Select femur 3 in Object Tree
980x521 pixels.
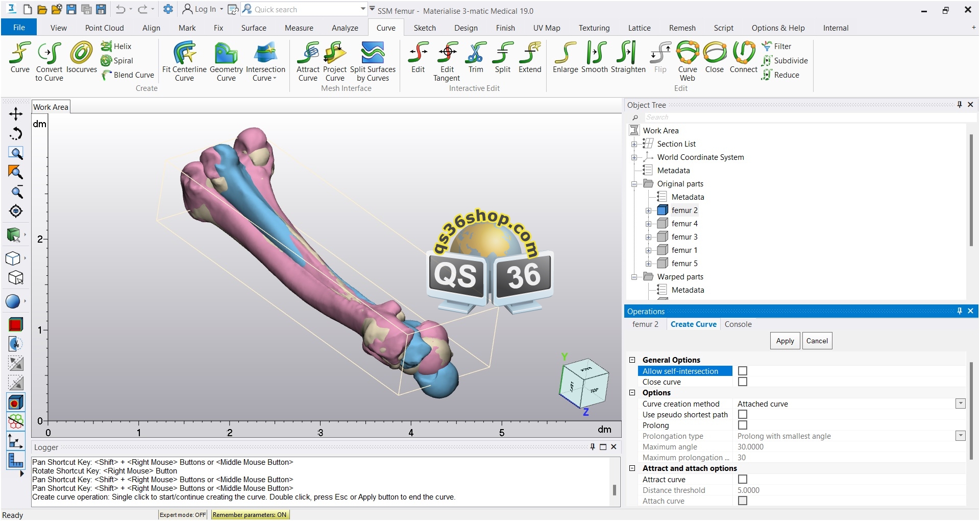tap(684, 237)
